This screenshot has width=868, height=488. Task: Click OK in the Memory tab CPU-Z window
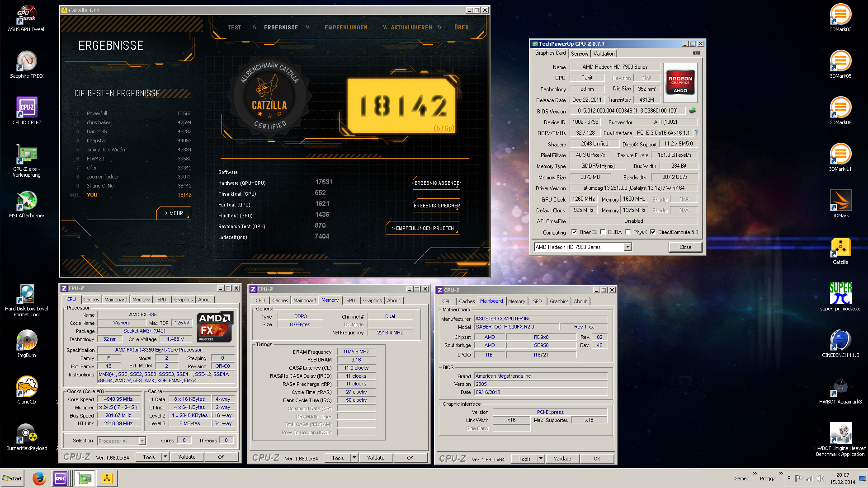pos(410,458)
